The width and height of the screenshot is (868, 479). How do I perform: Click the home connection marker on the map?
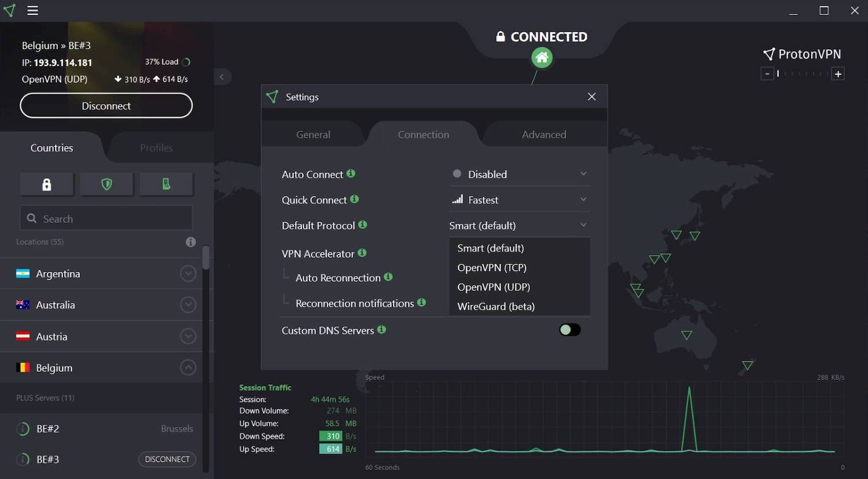click(x=541, y=57)
